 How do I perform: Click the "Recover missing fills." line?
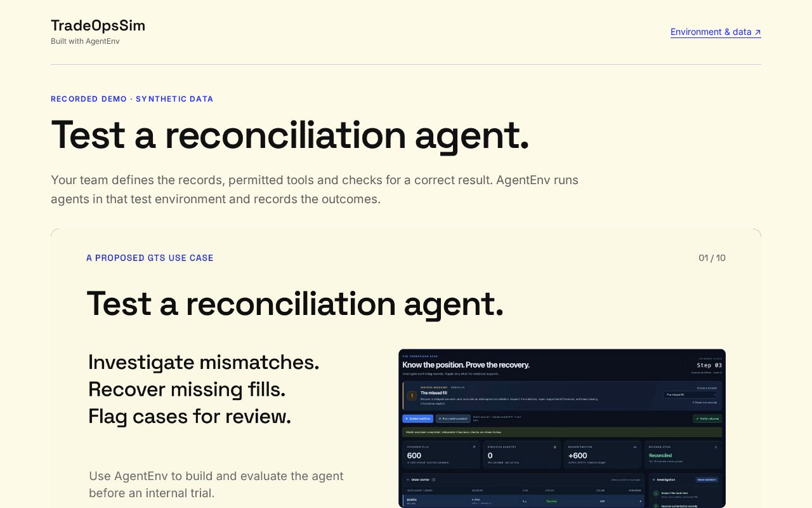(x=187, y=389)
